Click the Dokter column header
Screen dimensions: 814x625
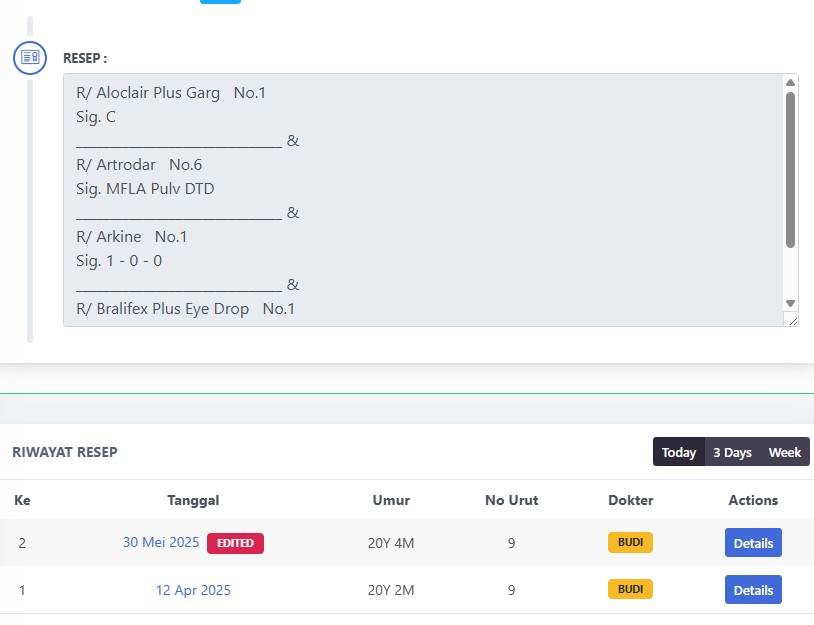click(x=630, y=500)
